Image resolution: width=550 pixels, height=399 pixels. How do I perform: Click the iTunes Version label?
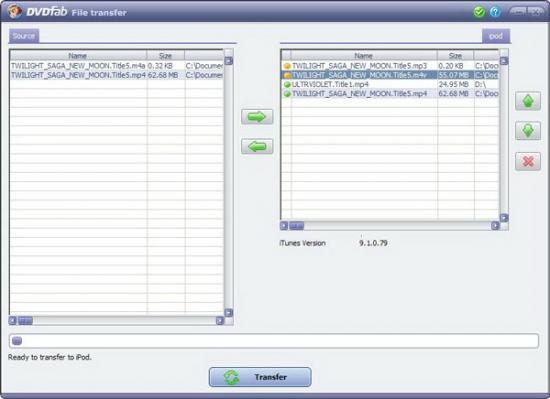tap(302, 243)
